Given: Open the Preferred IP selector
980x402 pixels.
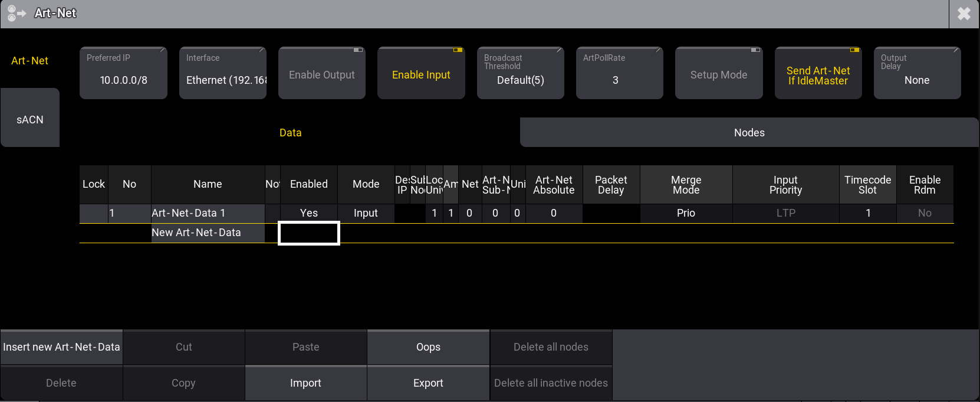Looking at the screenshot, I should (123, 74).
